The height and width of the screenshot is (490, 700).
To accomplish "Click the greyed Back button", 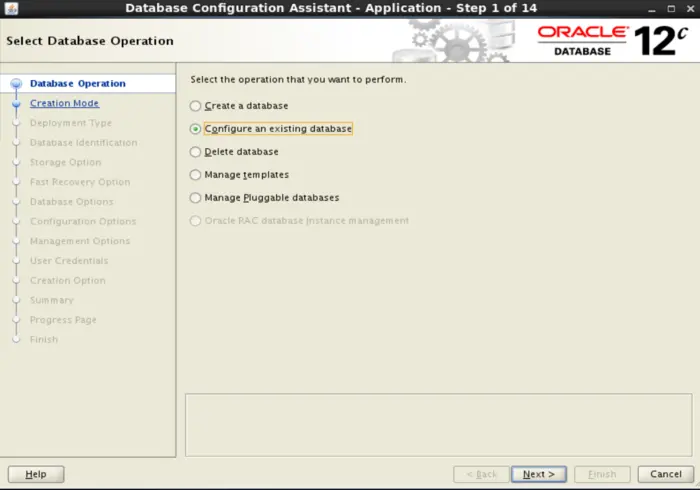I will (x=481, y=474).
